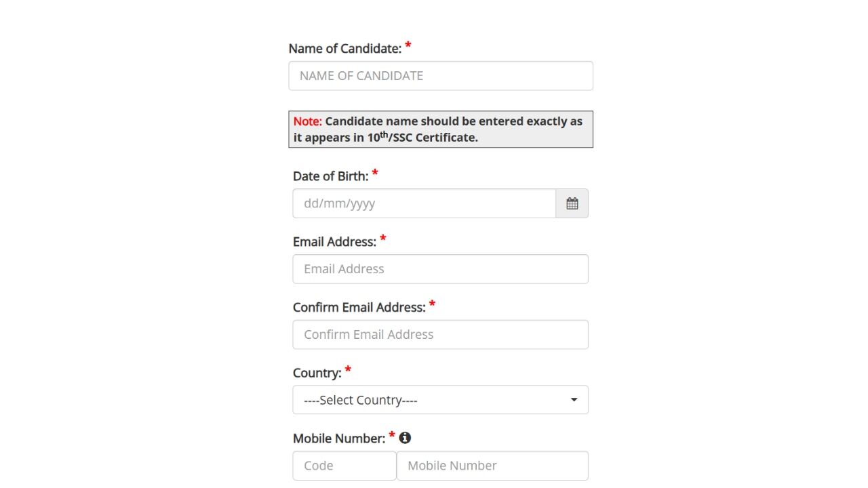Click red asterisk beside Name of Candidate

408,47
